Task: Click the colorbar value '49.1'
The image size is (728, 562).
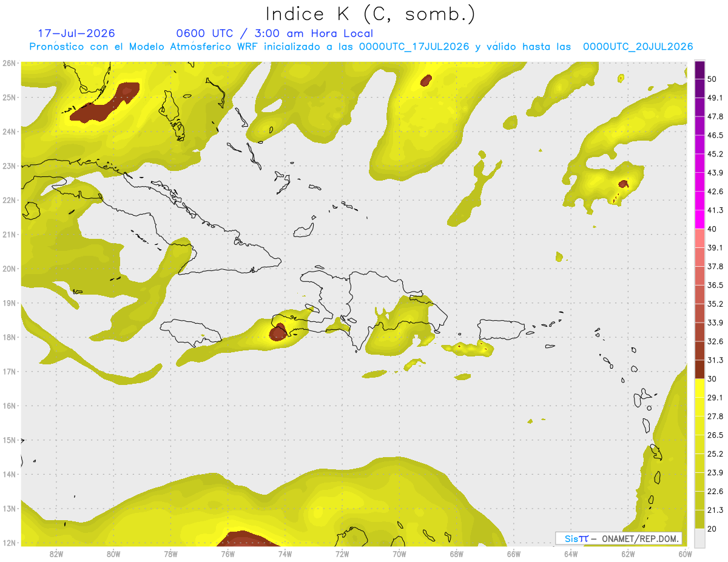Action: (x=715, y=98)
